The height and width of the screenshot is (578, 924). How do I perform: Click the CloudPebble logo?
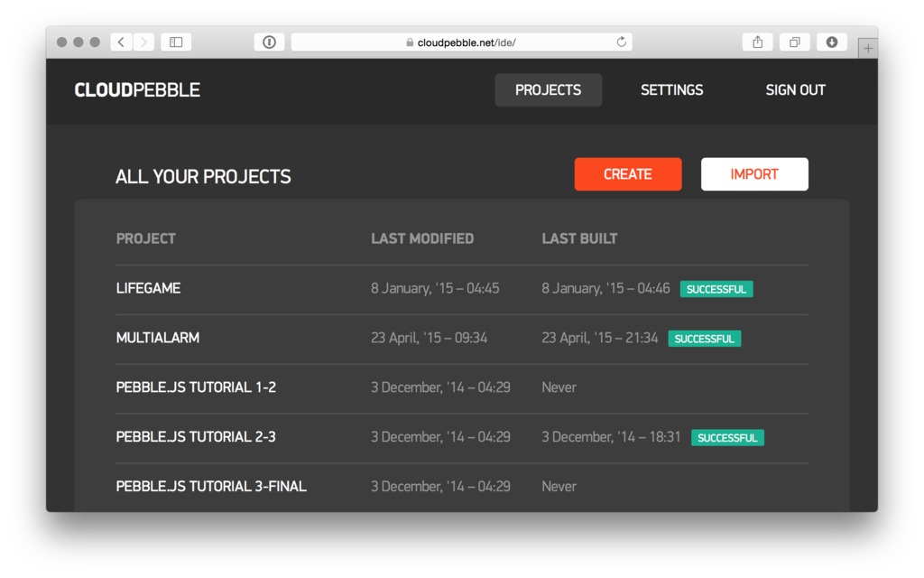(137, 89)
